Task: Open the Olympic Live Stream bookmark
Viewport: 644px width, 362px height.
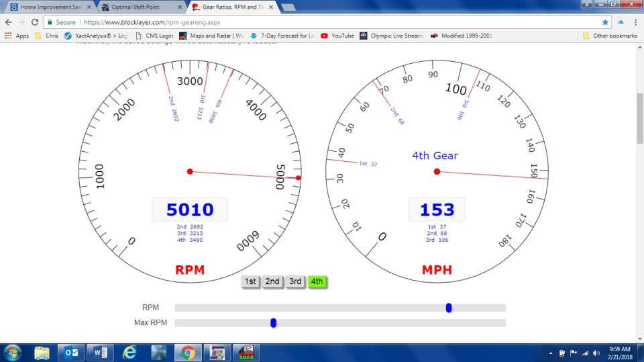Action: (x=391, y=36)
